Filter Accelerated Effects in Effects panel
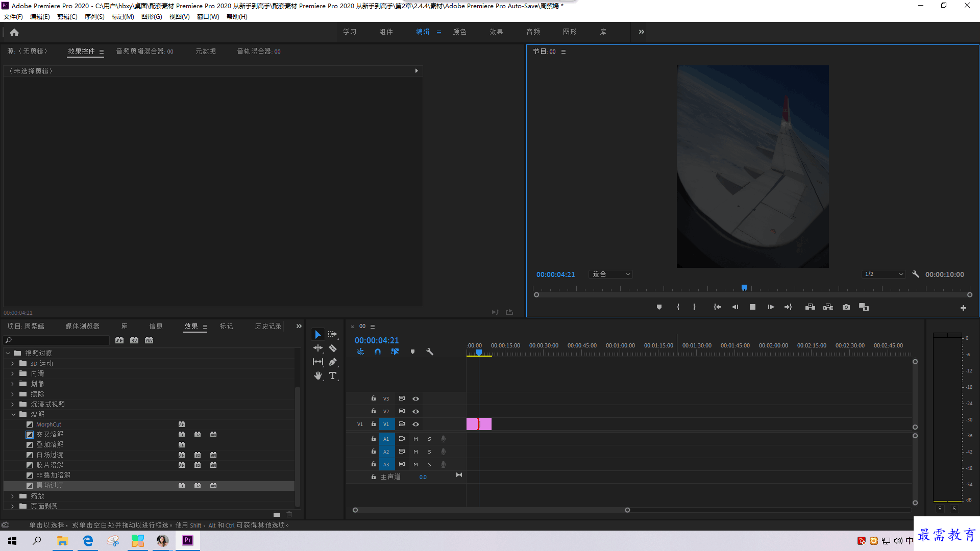 pos(119,340)
